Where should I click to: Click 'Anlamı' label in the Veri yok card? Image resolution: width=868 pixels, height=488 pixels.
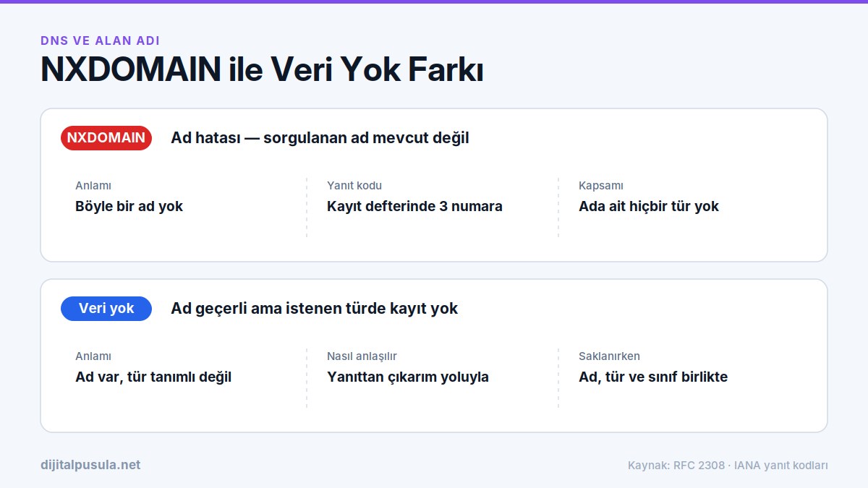(x=93, y=356)
